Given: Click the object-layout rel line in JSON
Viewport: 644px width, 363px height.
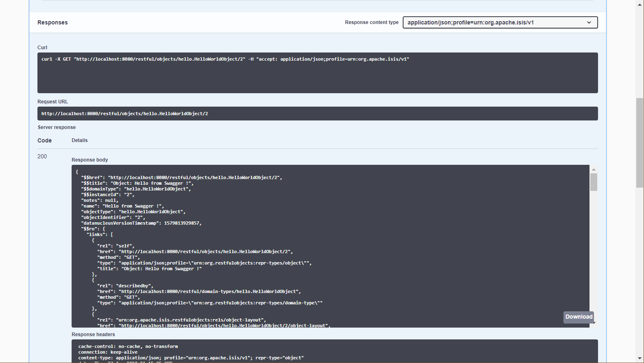Looking at the screenshot, I should 181,320.
